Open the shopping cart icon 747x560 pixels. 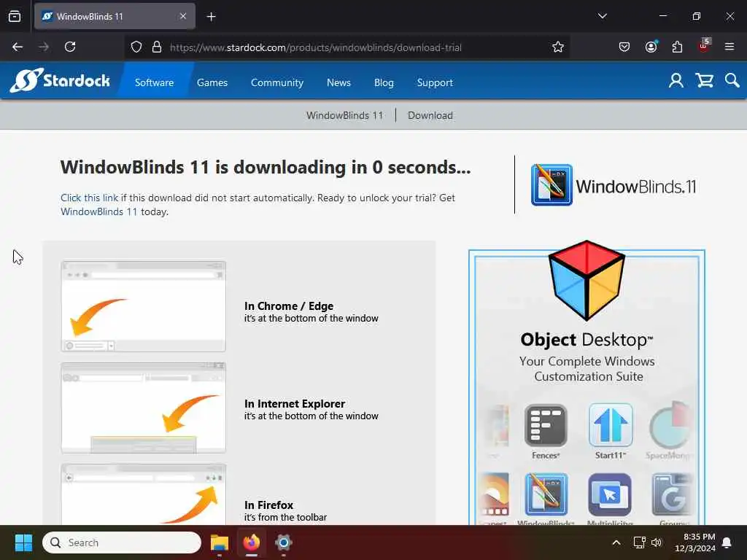[x=704, y=80]
